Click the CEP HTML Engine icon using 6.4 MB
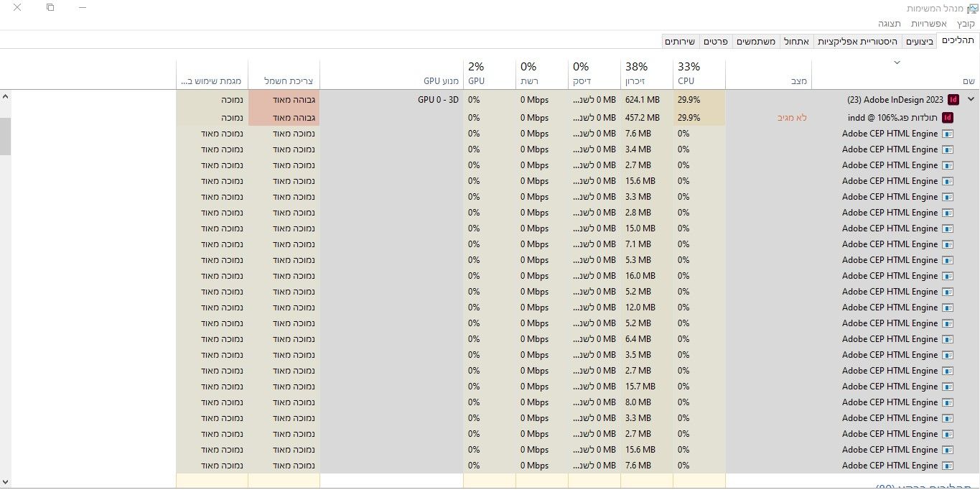The height and width of the screenshot is (490, 980). point(947,339)
